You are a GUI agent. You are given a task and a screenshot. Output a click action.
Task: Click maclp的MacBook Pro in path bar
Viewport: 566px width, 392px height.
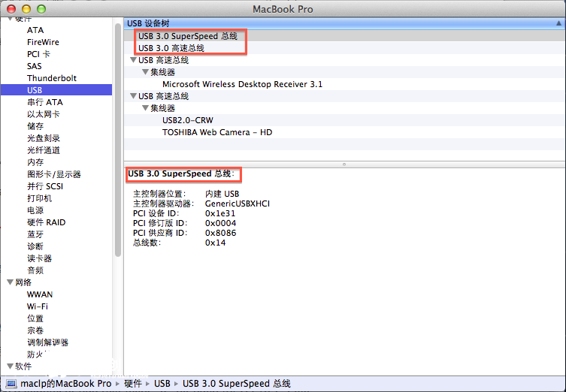(x=66, y=384)
